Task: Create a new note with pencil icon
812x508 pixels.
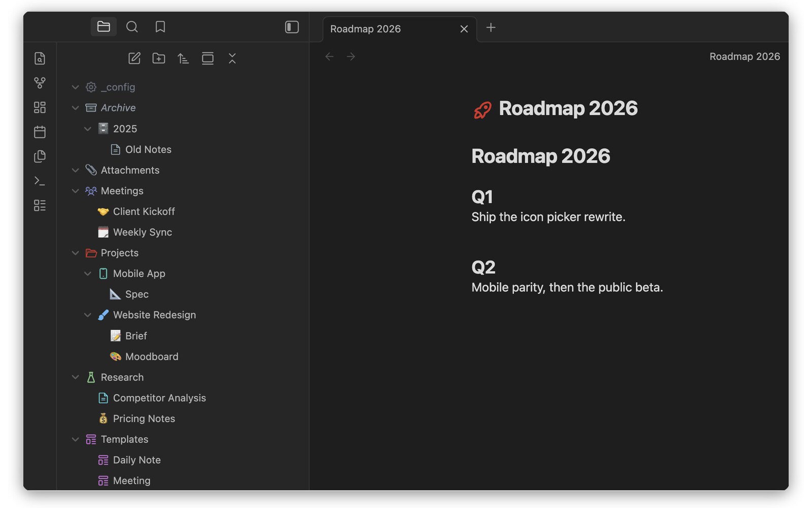Action: (134, 58)
